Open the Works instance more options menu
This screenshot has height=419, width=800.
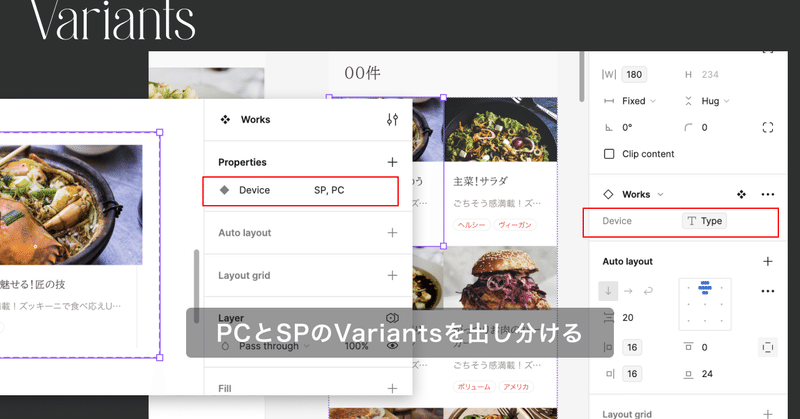(x=767, y=194)
